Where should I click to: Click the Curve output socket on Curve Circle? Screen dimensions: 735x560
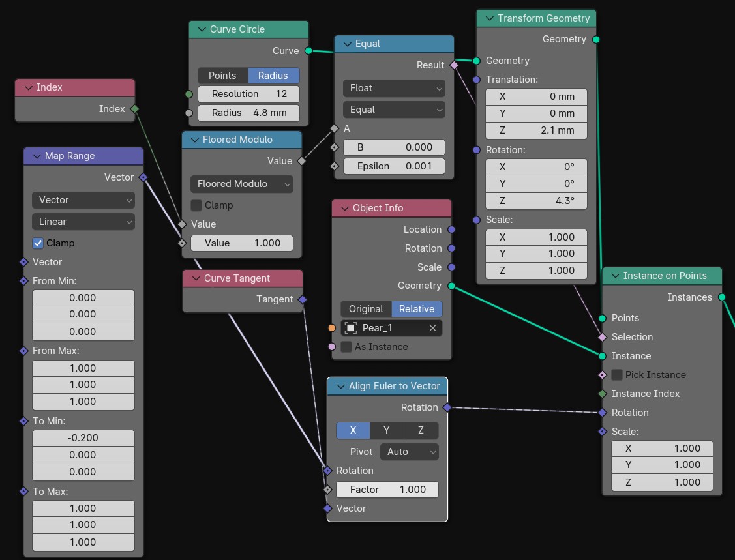pos(308,51)
